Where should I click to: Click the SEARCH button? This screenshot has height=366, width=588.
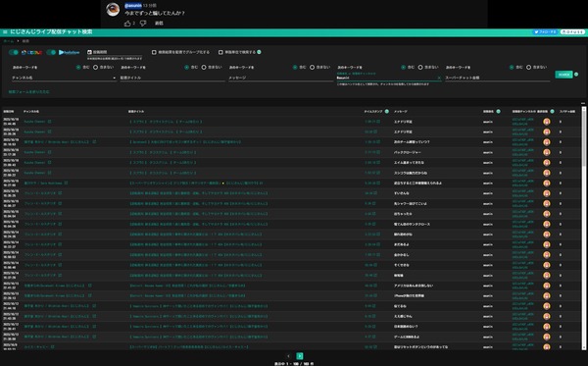(x=563, y=75)
